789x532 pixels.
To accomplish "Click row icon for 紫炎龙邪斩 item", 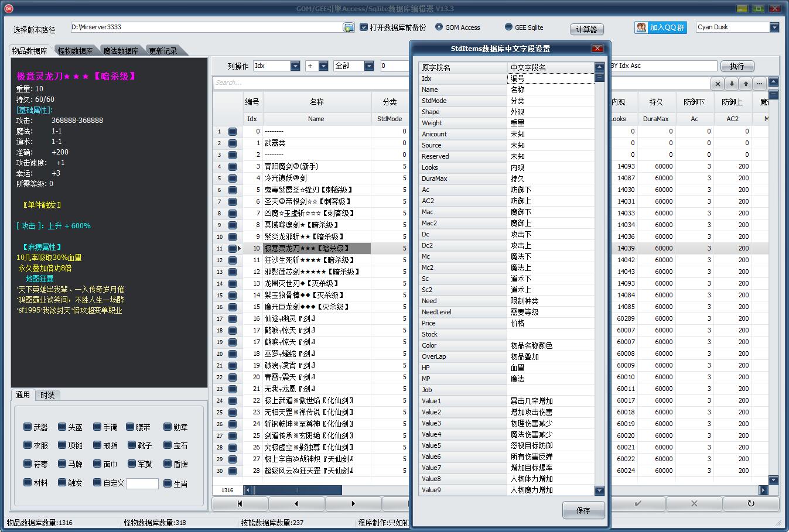I will (233, 237).
